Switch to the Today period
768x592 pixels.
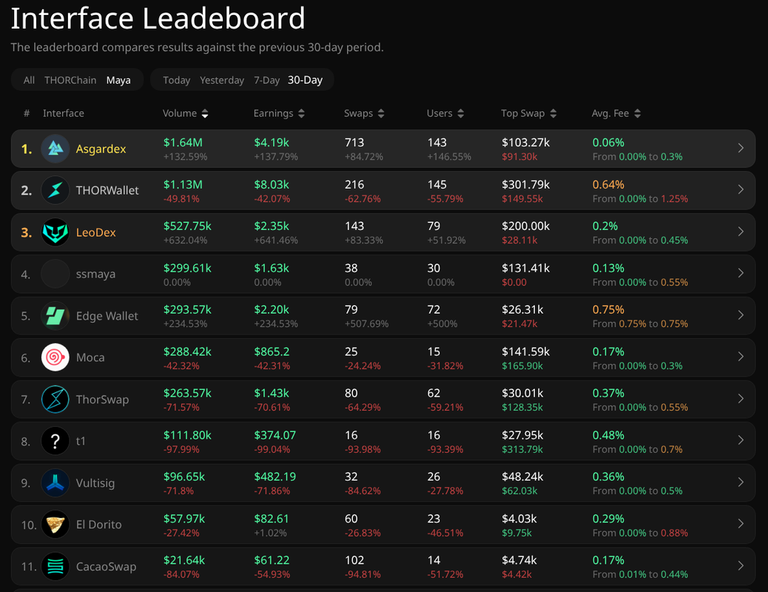coord(176,80)
